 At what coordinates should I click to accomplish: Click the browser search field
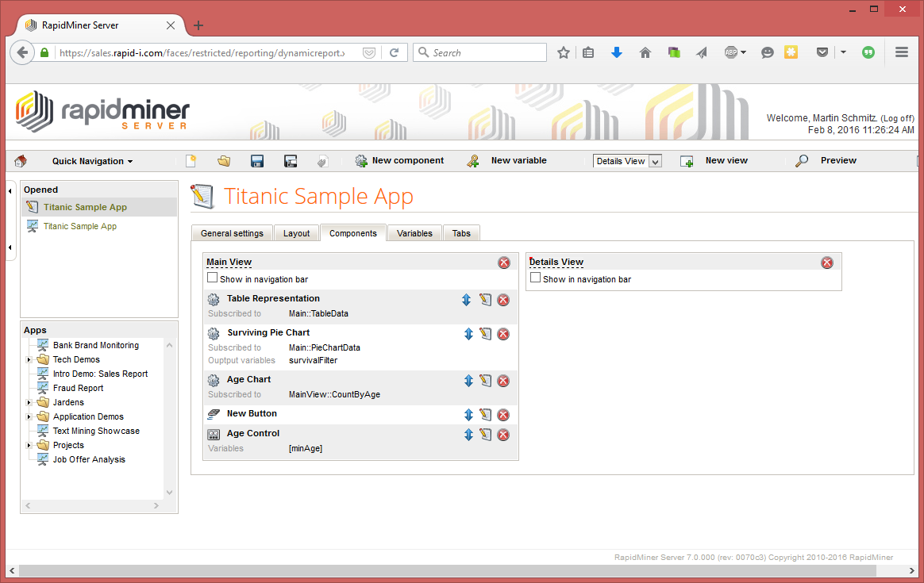click(x=486, y=53)
